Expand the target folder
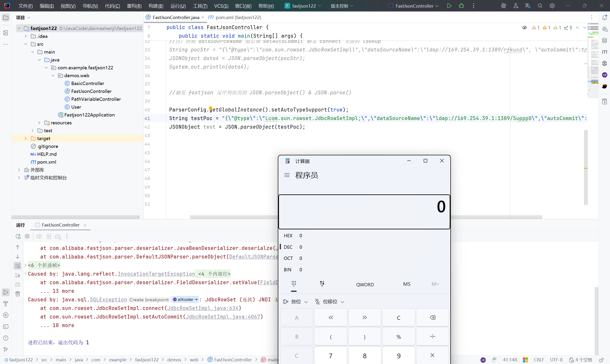This screenshot has height=364, width=610. tap(26, 139)
